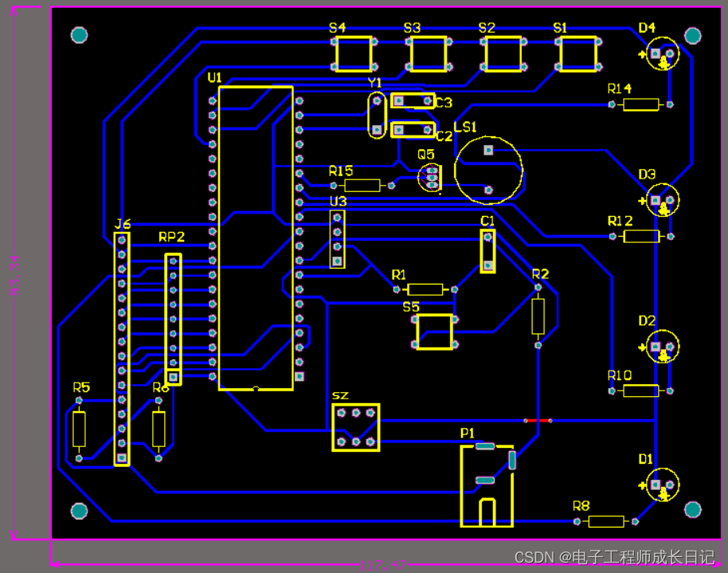
Task: Click push button S1 footprint
Action: (578, 54)
